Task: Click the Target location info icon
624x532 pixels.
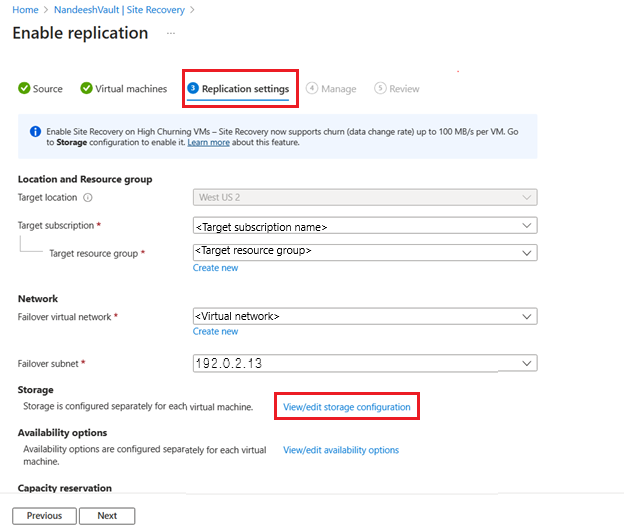Action: (88, 198)
